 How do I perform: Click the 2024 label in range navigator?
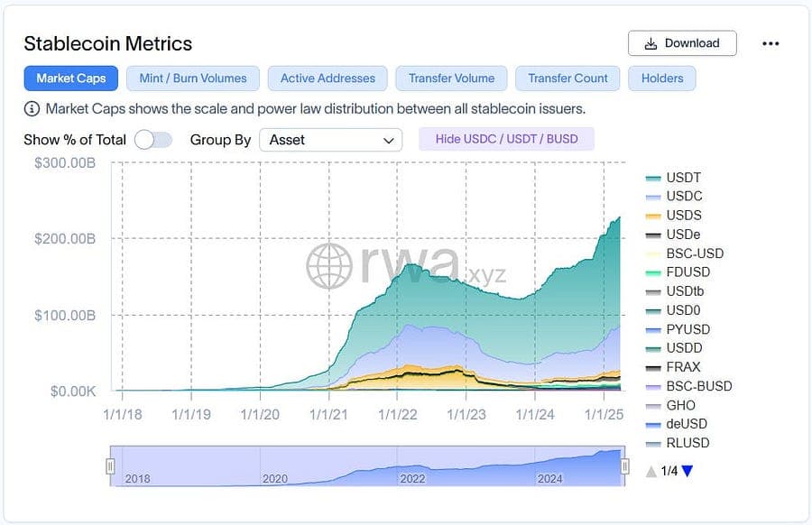550,478
